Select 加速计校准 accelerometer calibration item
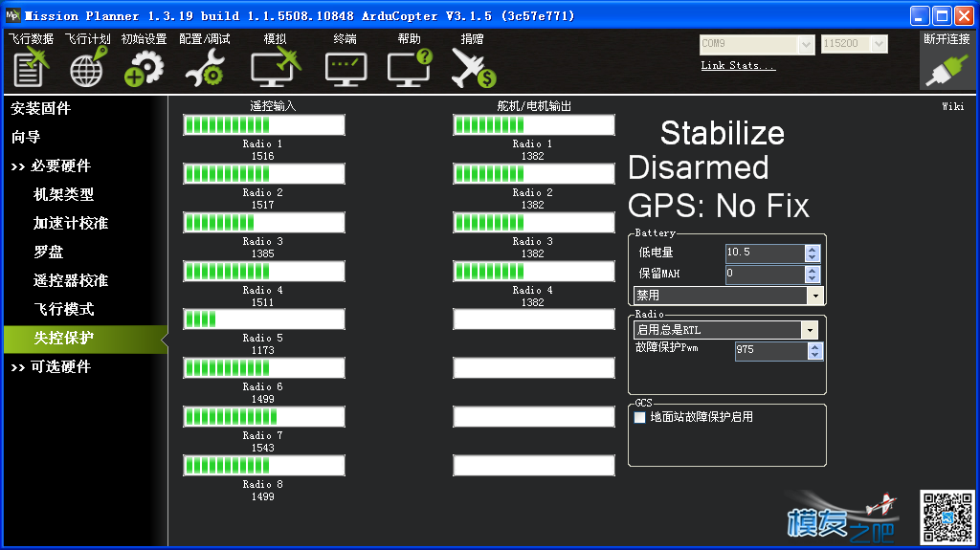The width and height of the screenshot is (980, 550). [x=71, y=223]
